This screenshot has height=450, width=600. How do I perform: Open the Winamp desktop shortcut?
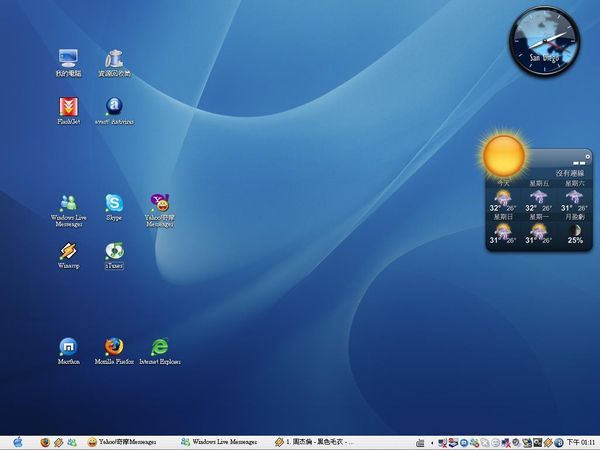click(x=68, y=256)
